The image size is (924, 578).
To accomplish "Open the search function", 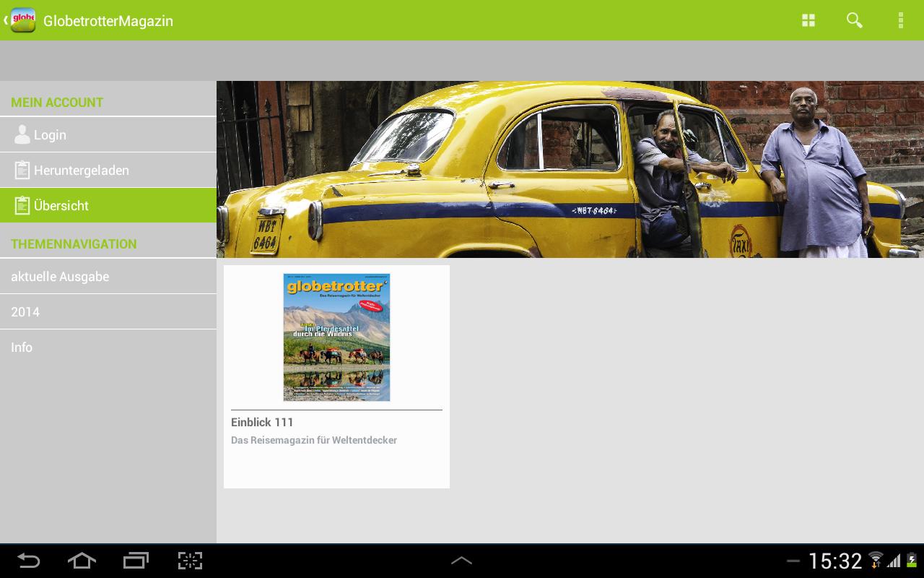I will point(855,20).
